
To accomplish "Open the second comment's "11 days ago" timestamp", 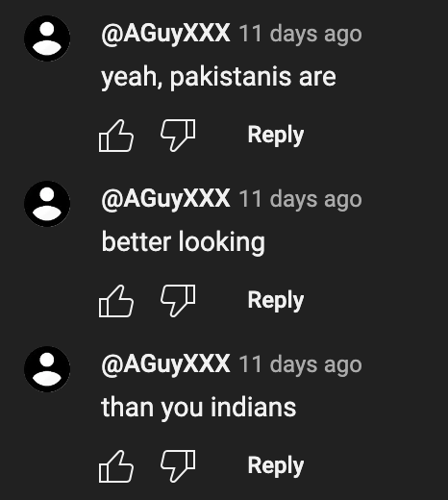I will click(x=301, y=199).
